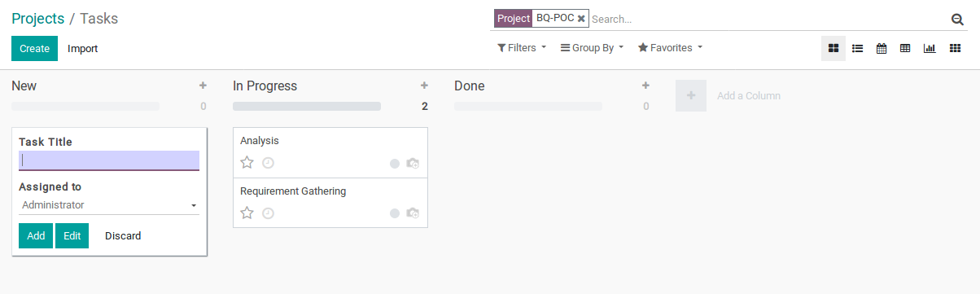Open the Assigned to Administrator dropdown
Viewport: 980px width, 294px height.
(109, 205)
